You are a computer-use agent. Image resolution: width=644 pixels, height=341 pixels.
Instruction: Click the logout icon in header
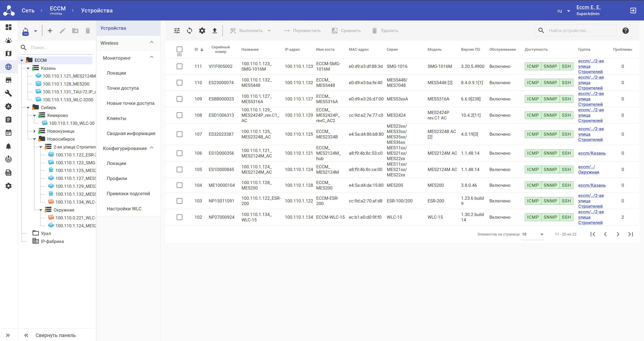coord(633,11)
